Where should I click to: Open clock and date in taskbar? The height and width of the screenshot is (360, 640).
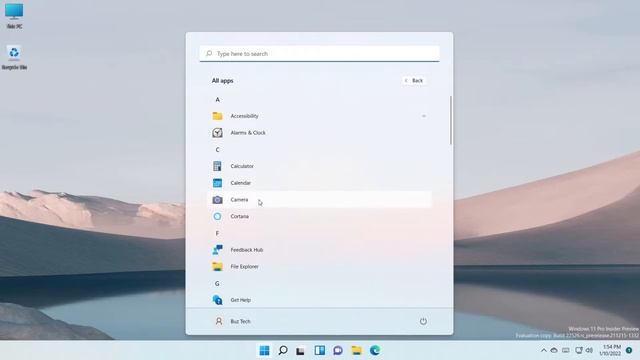(610, 350)
